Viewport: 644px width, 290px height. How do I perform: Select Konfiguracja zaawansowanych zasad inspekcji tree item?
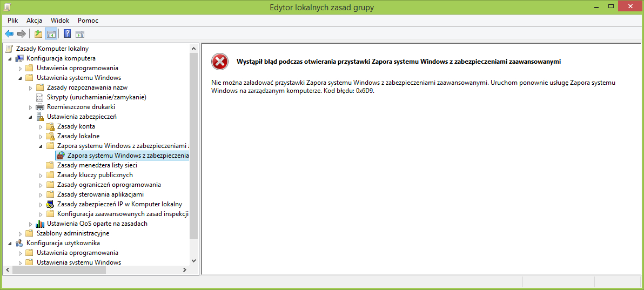[x=123, y=214]
